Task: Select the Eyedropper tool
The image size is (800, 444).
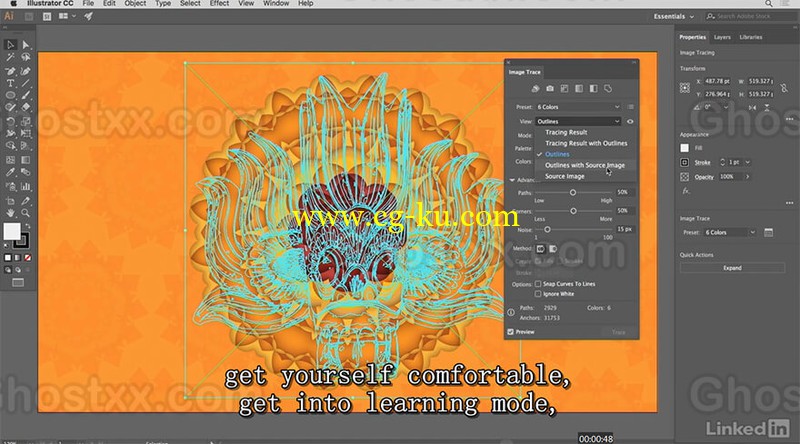Action: click(10, 172)
